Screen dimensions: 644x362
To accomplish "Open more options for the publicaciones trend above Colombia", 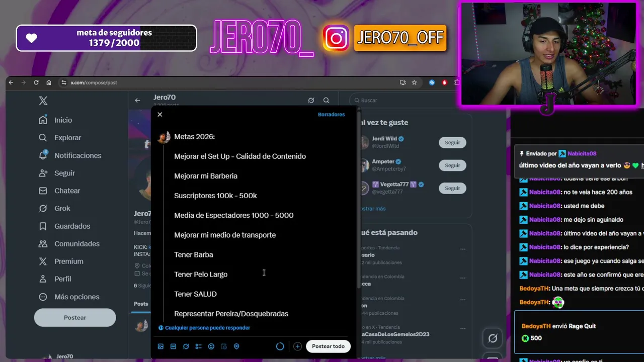I will click(x=462, y=249).
